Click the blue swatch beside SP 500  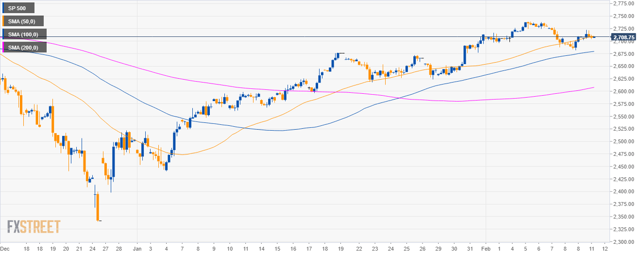pyautogui.click(x=3, y=8)
